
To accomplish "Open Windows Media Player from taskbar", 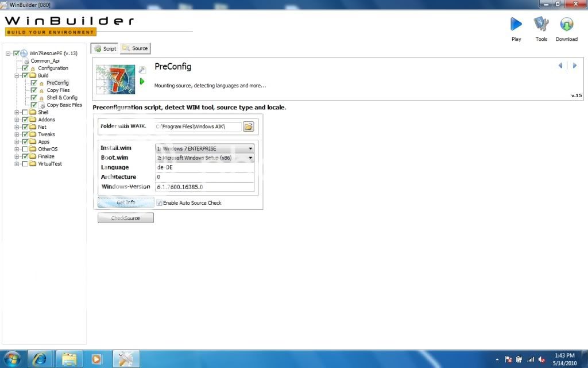I will pyautogui.click(x=96, y=359).
